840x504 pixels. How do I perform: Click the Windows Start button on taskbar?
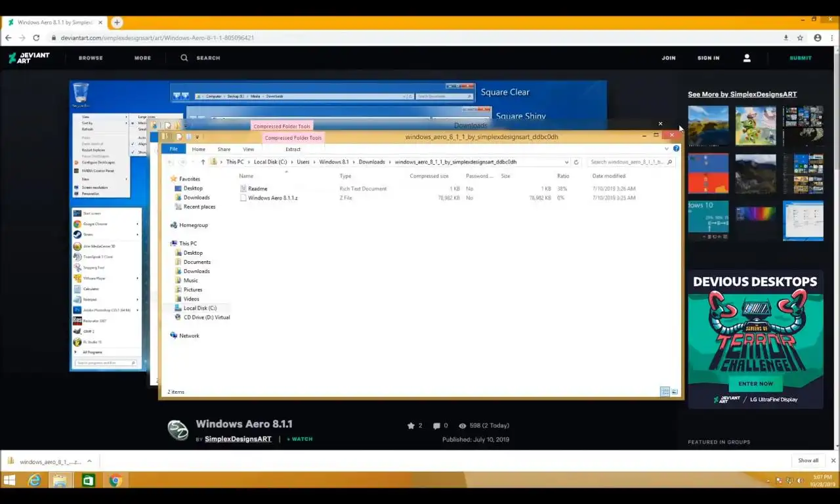pos(9,480)
